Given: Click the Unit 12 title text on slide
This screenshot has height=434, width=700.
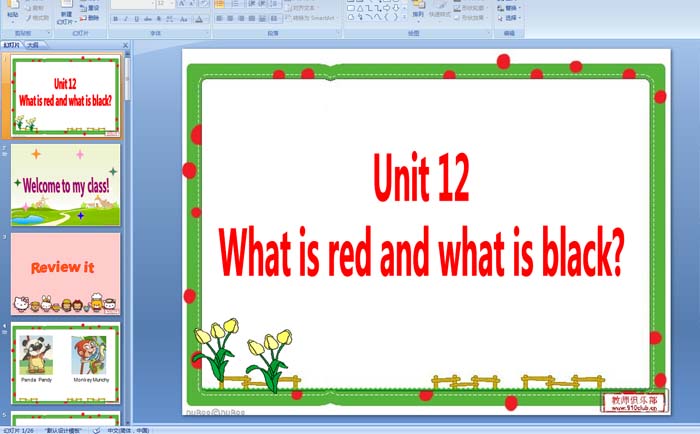Looking at the screenshot, I should pyautogui.click(x=421, y=177).
